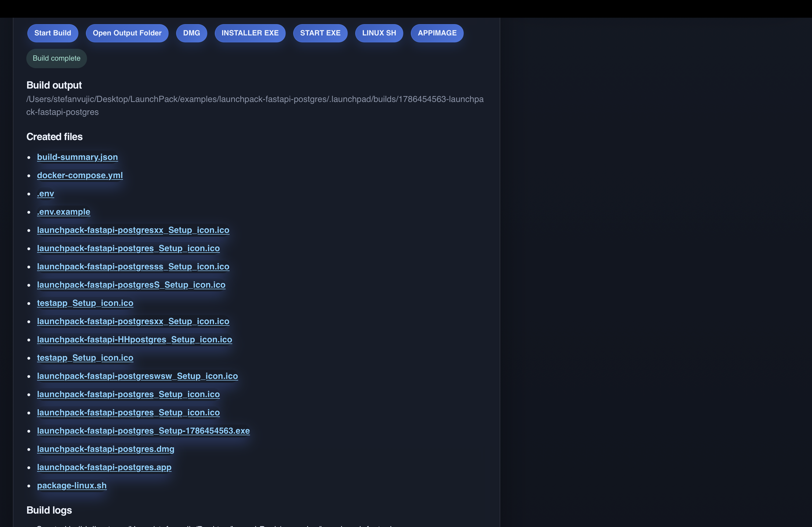This screenshot has width=812, height=527.
Task: Select the DMG build button
Action: tap(191, 33)
